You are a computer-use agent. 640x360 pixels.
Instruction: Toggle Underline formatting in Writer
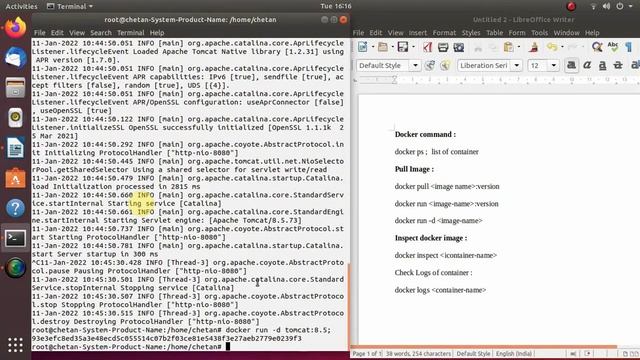tap(602, 65)
